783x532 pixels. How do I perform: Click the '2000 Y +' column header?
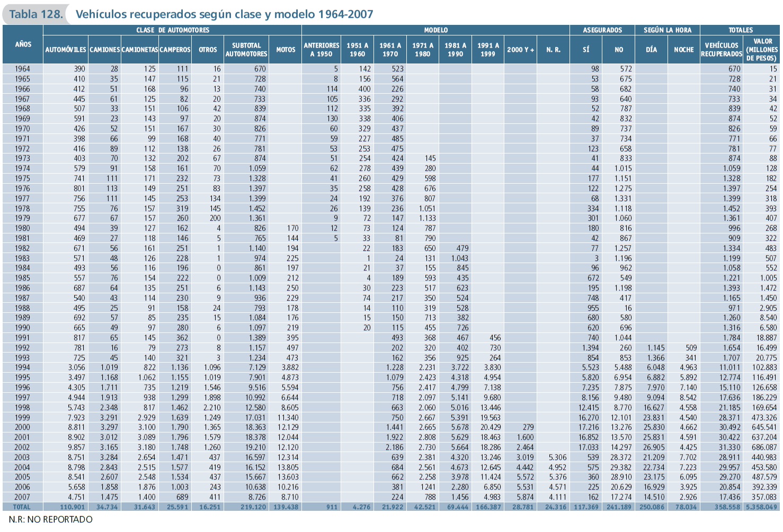point(520,50)
